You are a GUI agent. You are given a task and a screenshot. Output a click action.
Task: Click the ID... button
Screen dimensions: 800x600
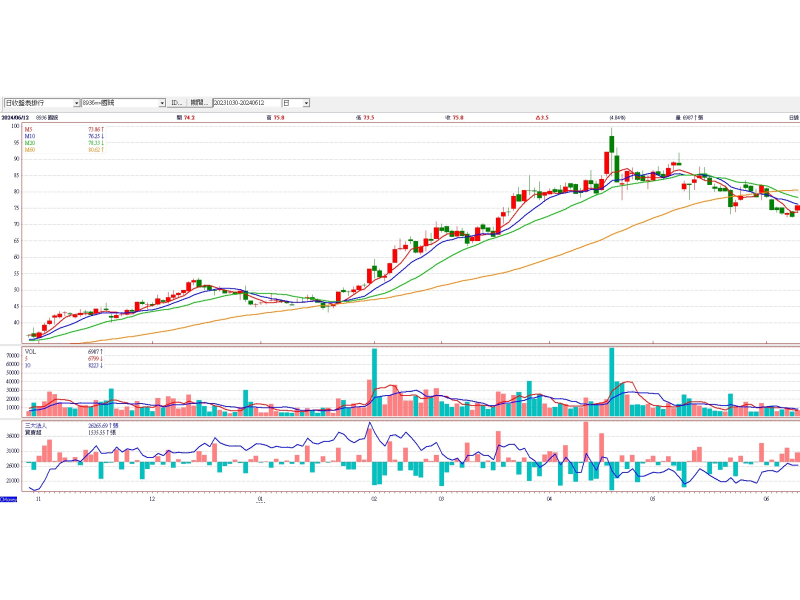click(176, 103)
